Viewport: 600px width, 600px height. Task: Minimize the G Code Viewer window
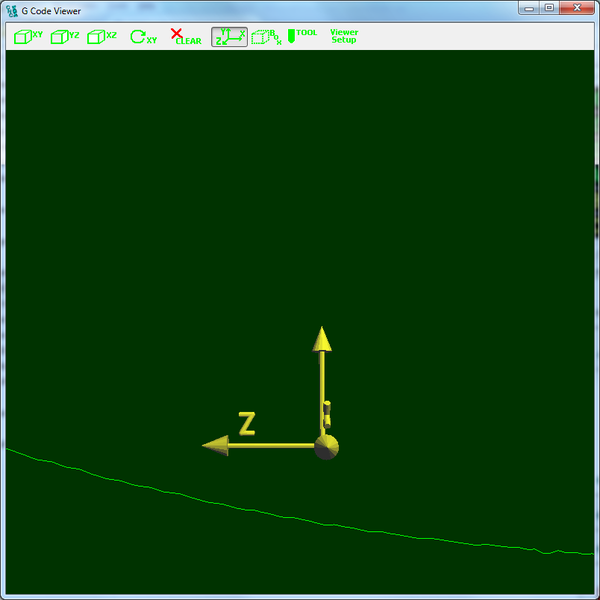(529, 8)
